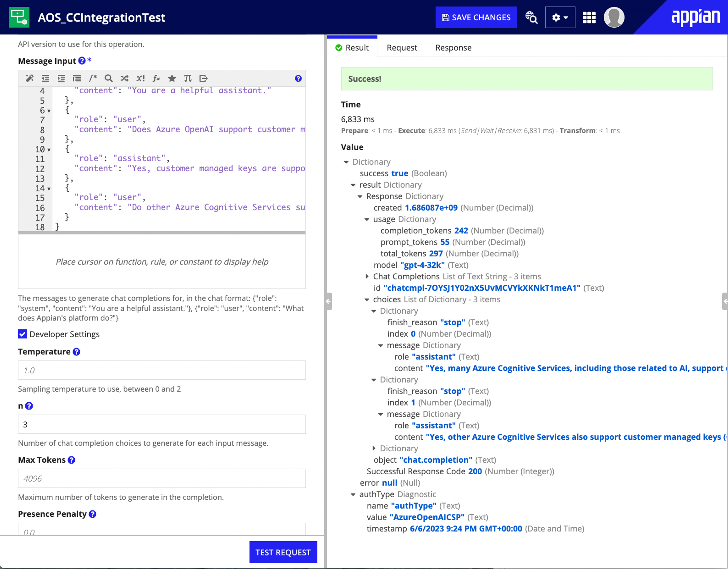The width and height of the screenshot is (728, 569).
Task: Click the star icon in editor toolbar
Action: coord(172,78)
